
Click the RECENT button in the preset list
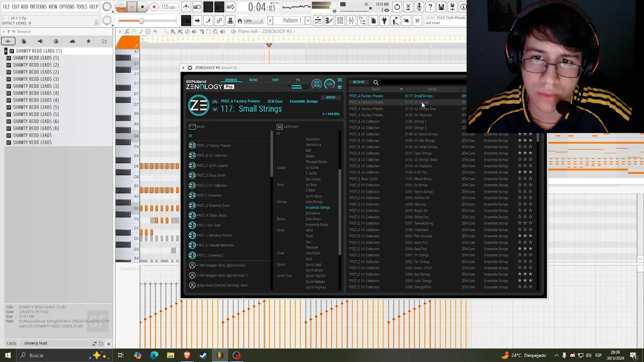tap(359, 82)
